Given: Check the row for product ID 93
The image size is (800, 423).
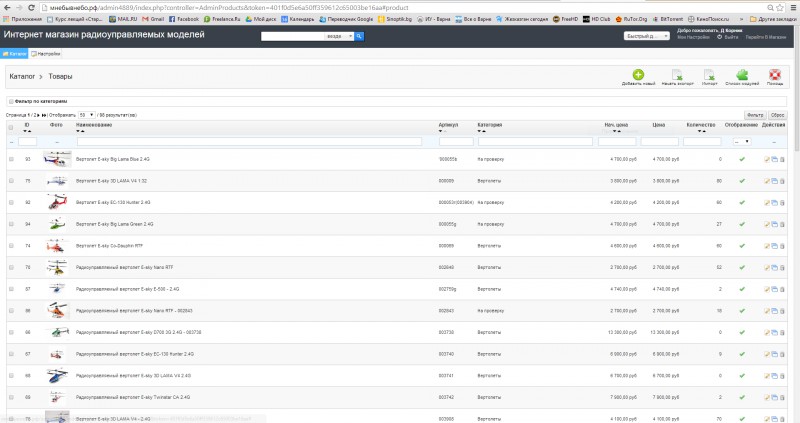Looking at the screenshot, I should (x=11, y=159).
